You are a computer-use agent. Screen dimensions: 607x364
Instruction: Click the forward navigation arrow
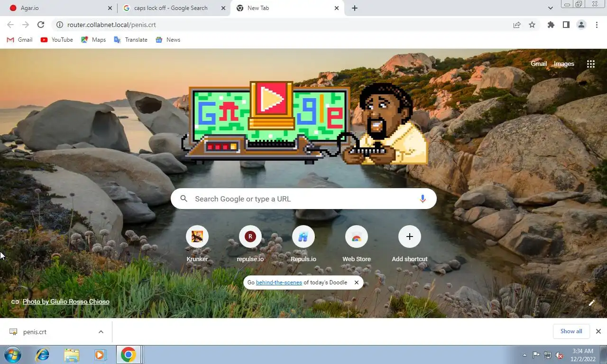[x=26, y=25]
